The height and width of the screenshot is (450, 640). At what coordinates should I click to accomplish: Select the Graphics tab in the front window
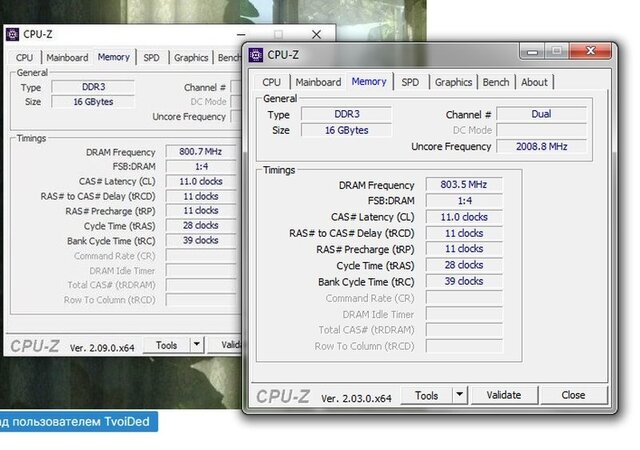[x=453, y=82]
